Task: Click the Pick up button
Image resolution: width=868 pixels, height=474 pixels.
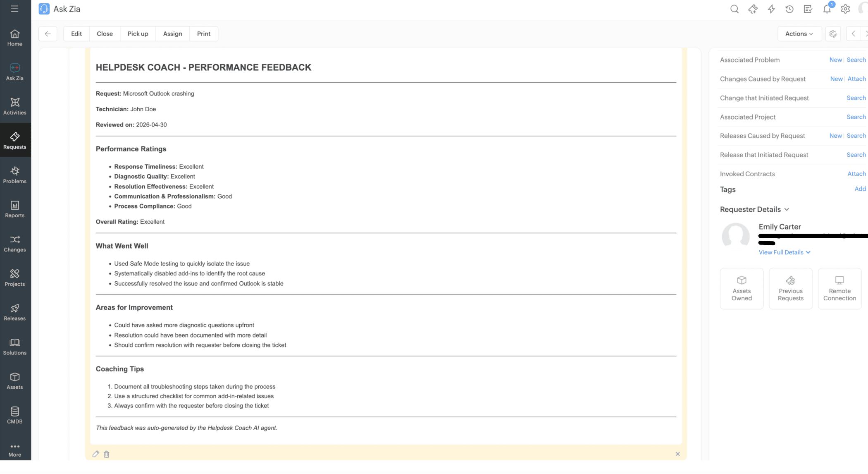Action: (x=138, y=34)
